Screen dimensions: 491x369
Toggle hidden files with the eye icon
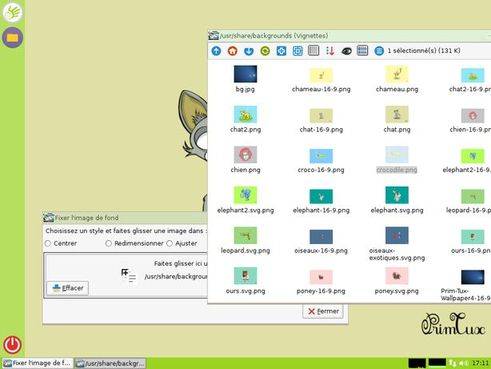pyautogui.click(x=347, y=51)
